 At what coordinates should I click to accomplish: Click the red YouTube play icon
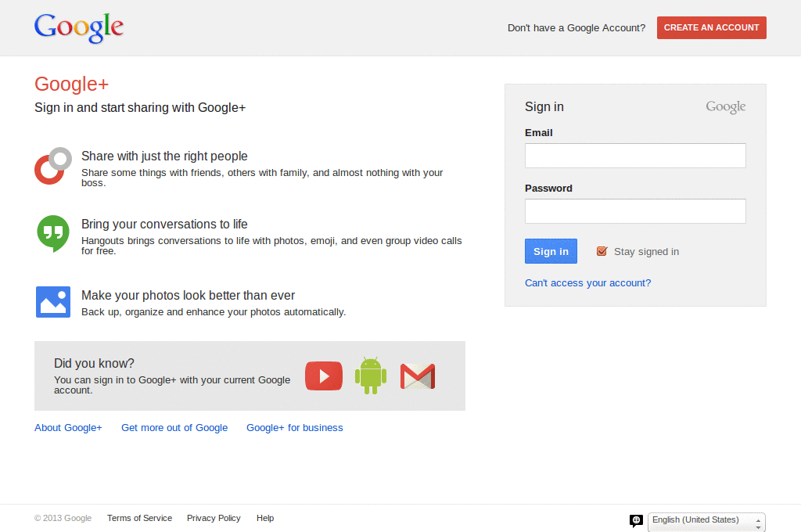[324, 376]
